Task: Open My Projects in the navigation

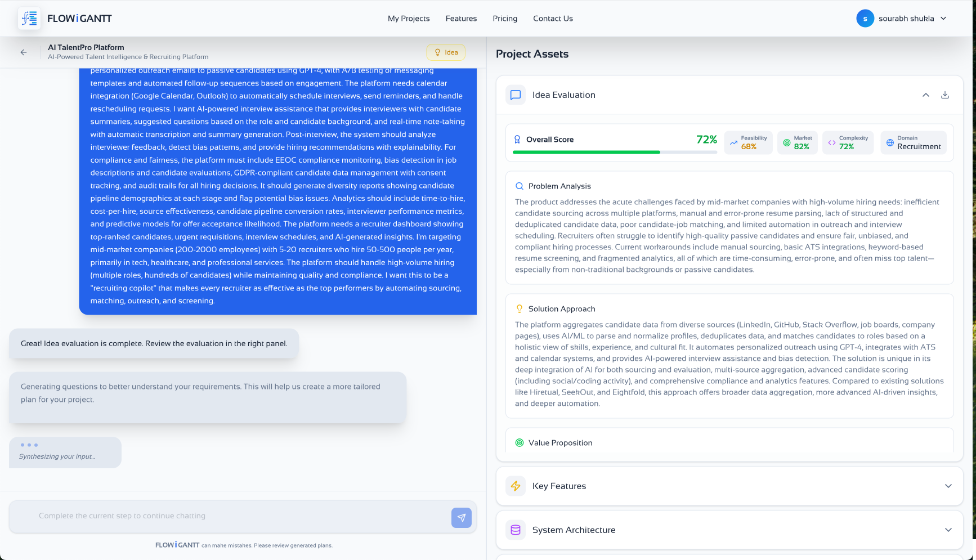Action: point(409,19)
